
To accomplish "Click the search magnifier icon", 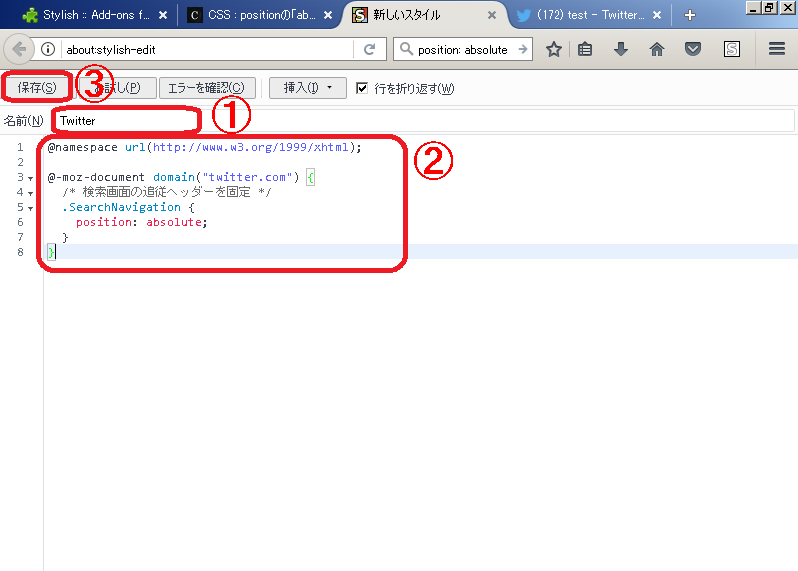I will (406, 49).
